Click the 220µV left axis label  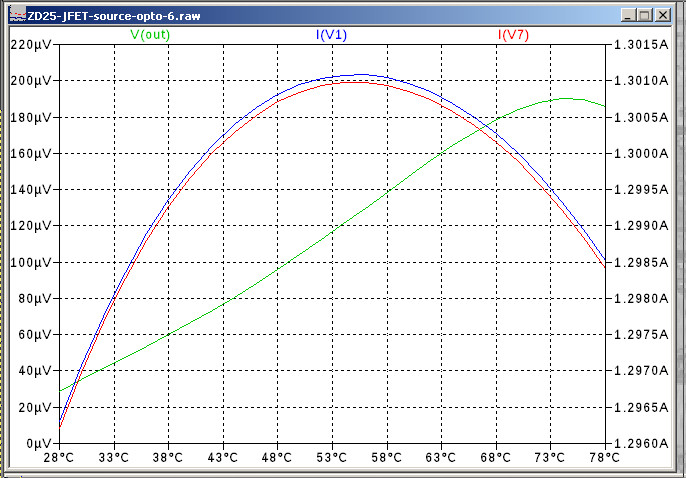click(x=31, y=44)
